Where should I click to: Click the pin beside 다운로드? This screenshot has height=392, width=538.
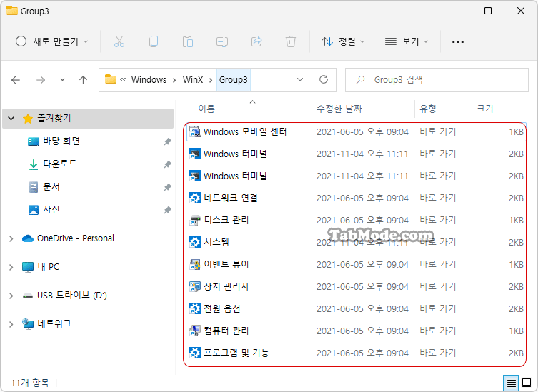point(167,164)
